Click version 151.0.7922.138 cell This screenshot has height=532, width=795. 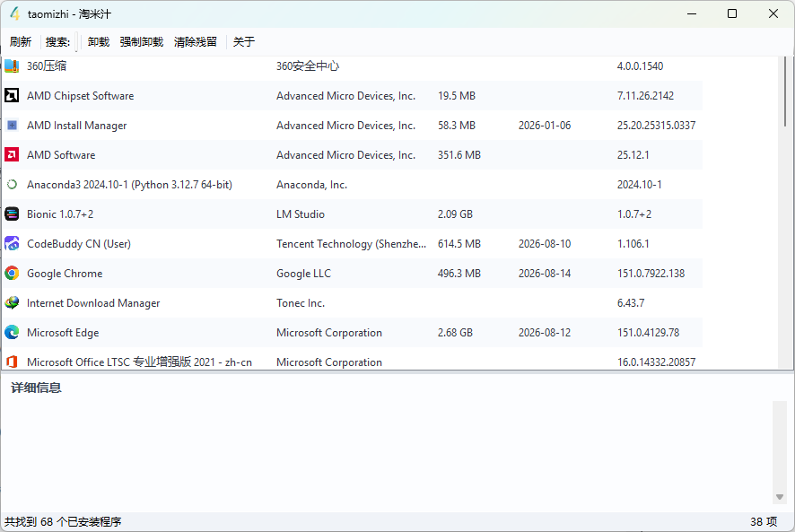coord(651,274)
